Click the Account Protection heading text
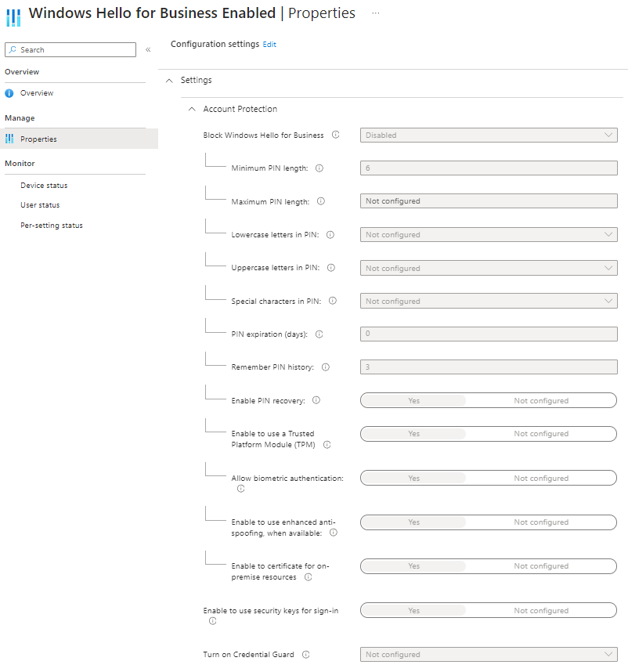 (x=240, y=109)
